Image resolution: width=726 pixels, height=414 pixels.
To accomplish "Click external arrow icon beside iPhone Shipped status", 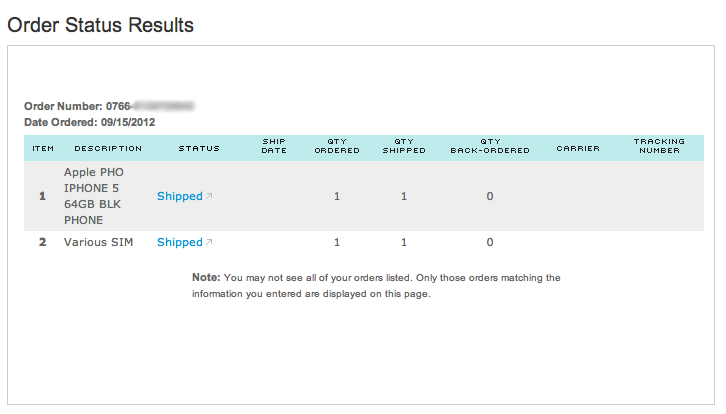I will [x=209, y=196].
